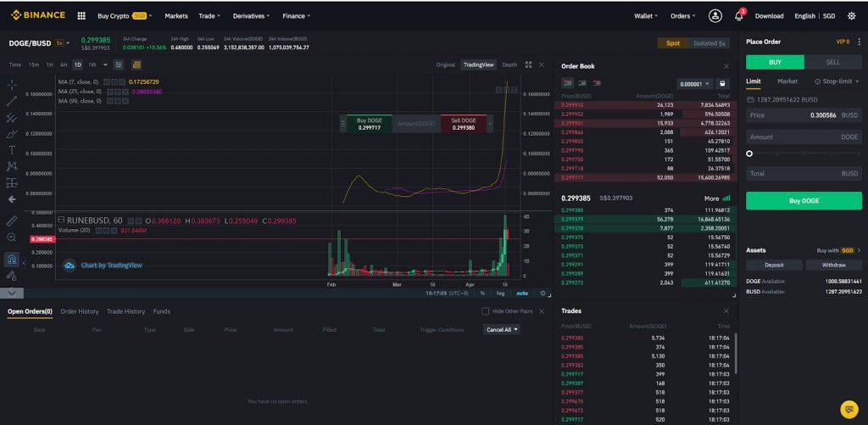Viewport: 868px width, 425px height.
Task: Switch to Isolated 5x margin mode
Action: pos(709,43)
